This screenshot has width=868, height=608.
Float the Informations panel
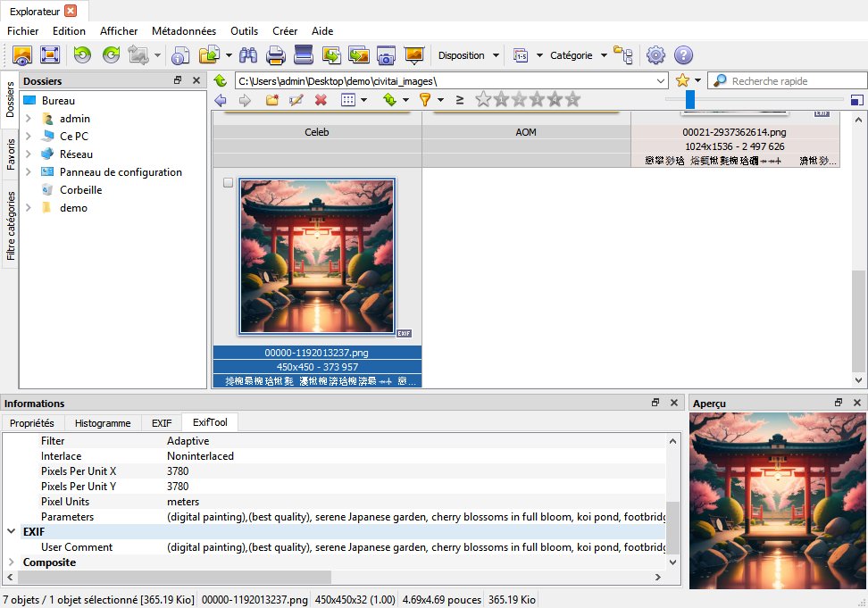coord(655,403)
